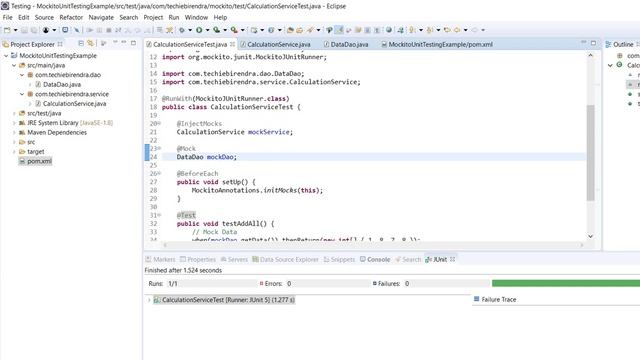The height and width of the screenshot is (360, 640).
Task: Expand the src/test/java folder
Action: (14, 113)
